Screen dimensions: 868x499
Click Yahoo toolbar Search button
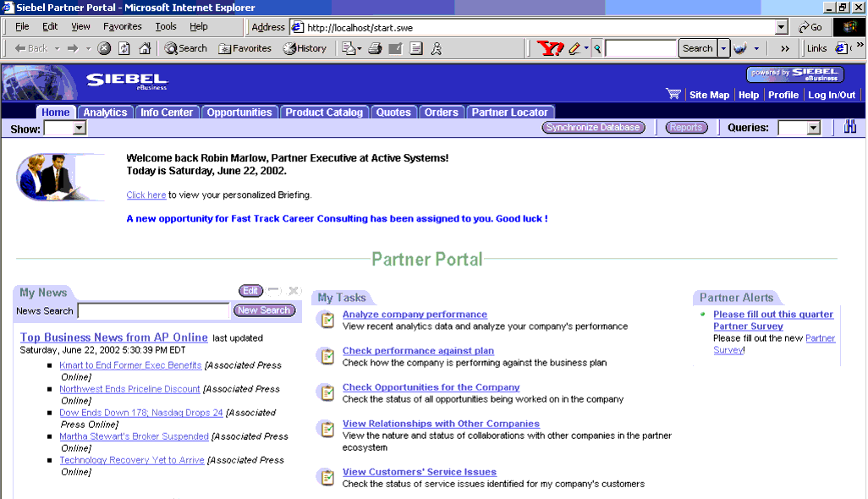tap(697, 49)
